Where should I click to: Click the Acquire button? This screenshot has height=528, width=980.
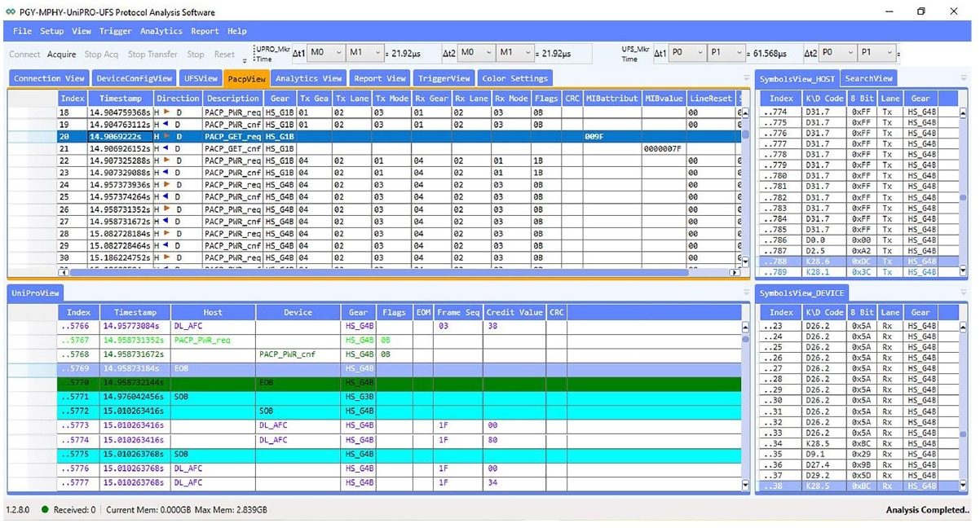point(61,55)
